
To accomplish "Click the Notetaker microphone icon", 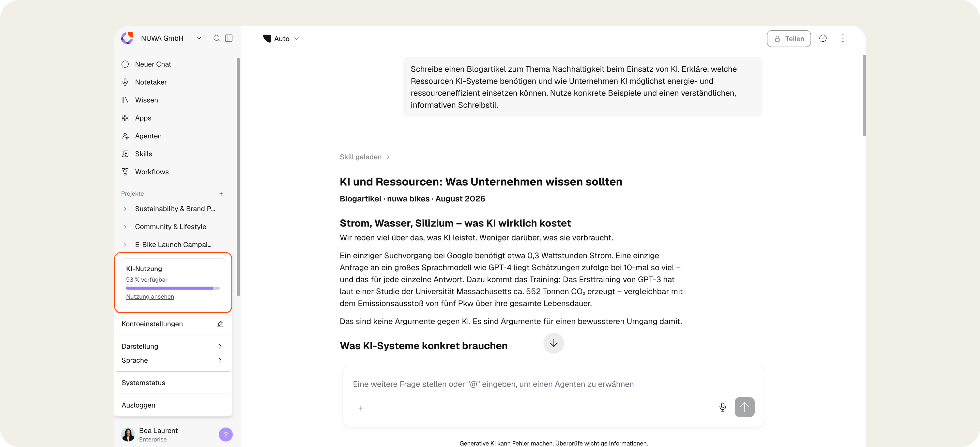I will coord(125,82).
